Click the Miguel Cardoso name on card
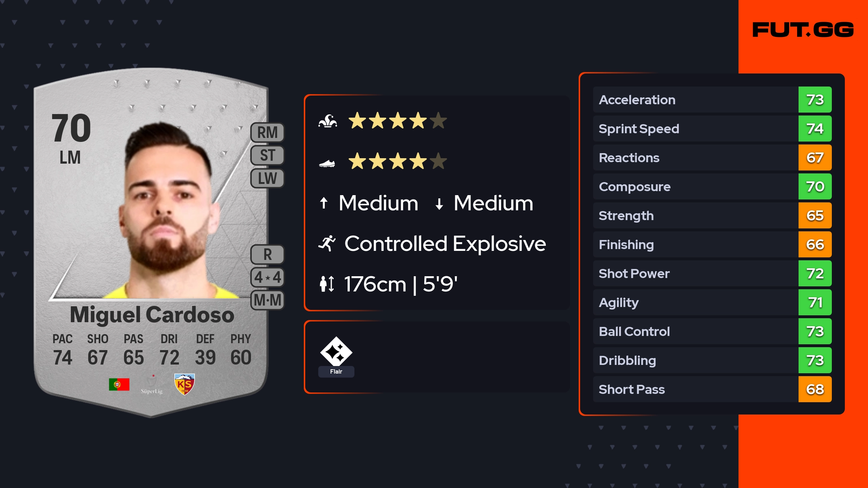Image resolution: width=868 pixels, height=488 pixels. [152, 315]
